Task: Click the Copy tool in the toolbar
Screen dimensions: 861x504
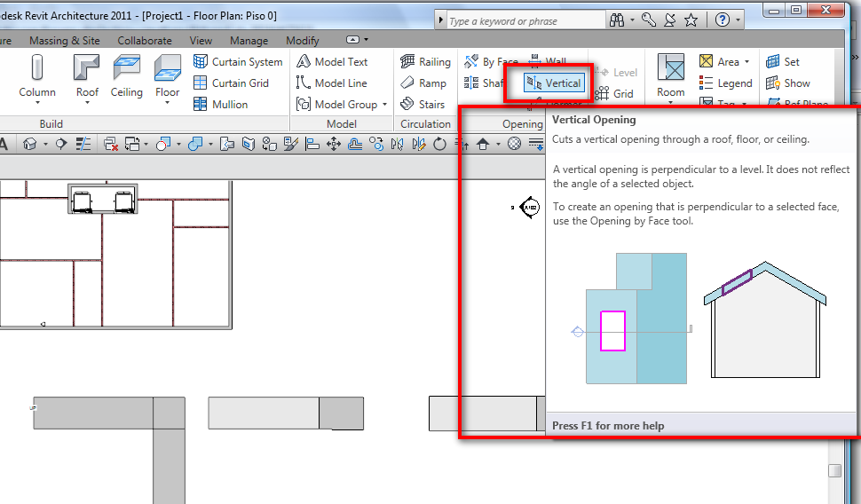Action: tap(375, 144)
